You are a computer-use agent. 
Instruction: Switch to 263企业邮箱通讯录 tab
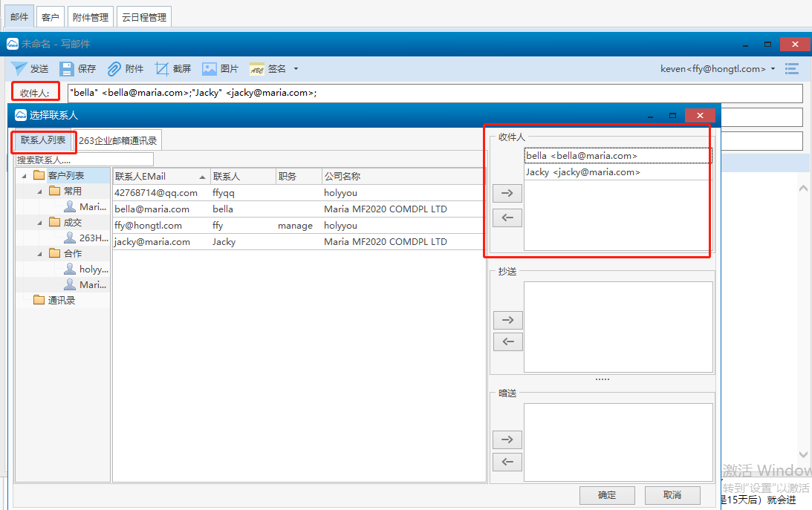[117, 140]
